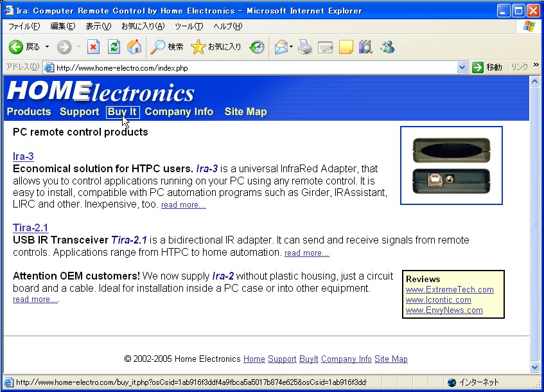544x392 pixels.
Task: Launch the Messenger people icon
Action: pos(387,47)
